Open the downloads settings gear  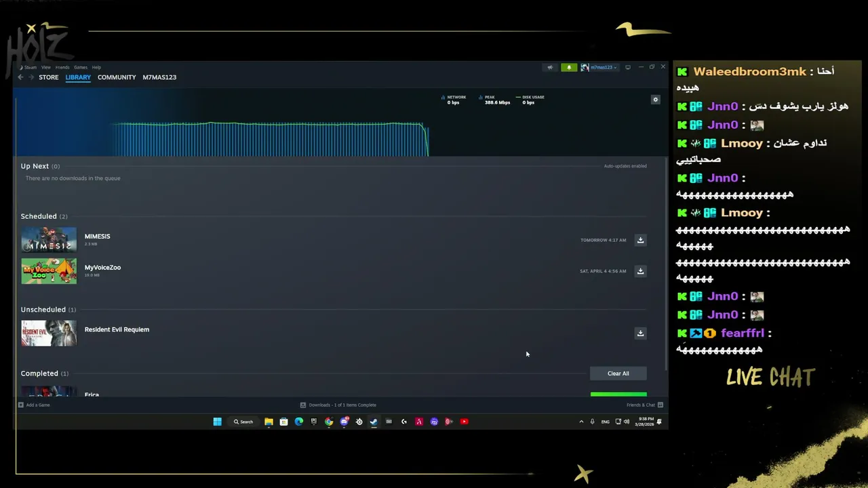point(655,100)
